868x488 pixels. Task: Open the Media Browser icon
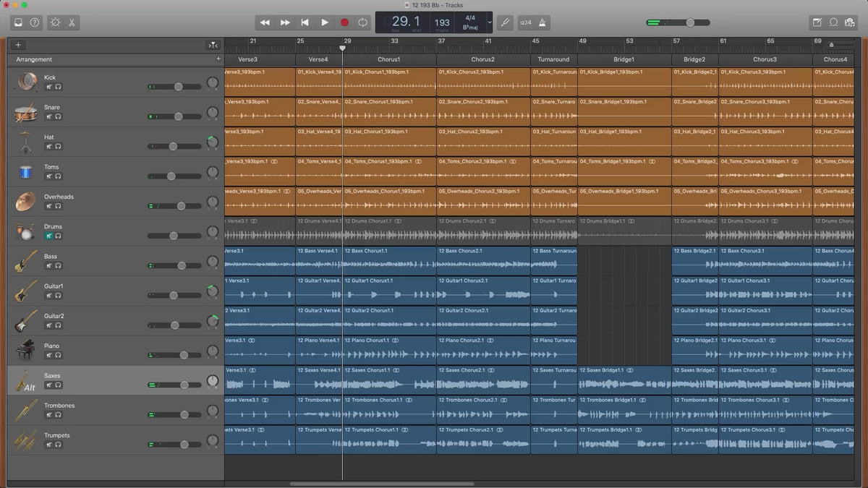click(850, 22)
